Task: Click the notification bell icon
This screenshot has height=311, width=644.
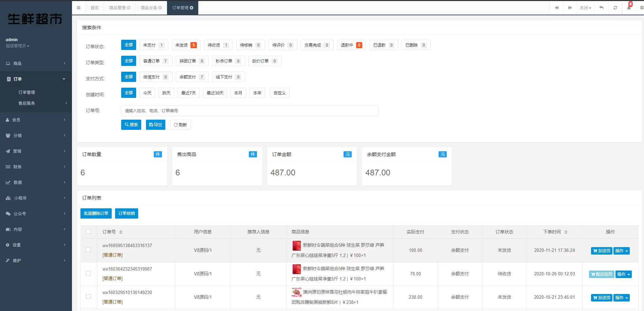Action: (629, 7)
